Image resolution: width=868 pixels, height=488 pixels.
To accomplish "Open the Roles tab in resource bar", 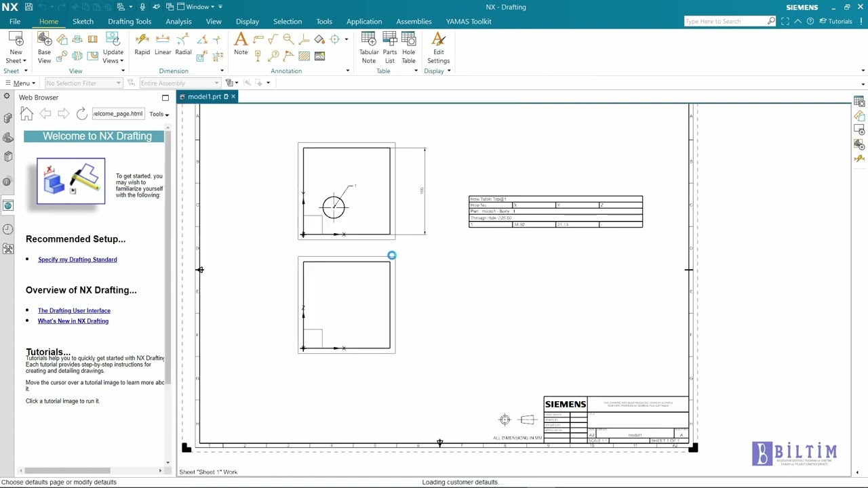I will point(7,249).
